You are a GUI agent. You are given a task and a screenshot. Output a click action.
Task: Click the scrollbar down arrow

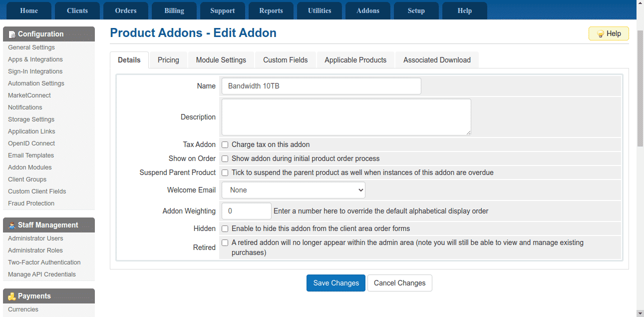pos(640,313)
